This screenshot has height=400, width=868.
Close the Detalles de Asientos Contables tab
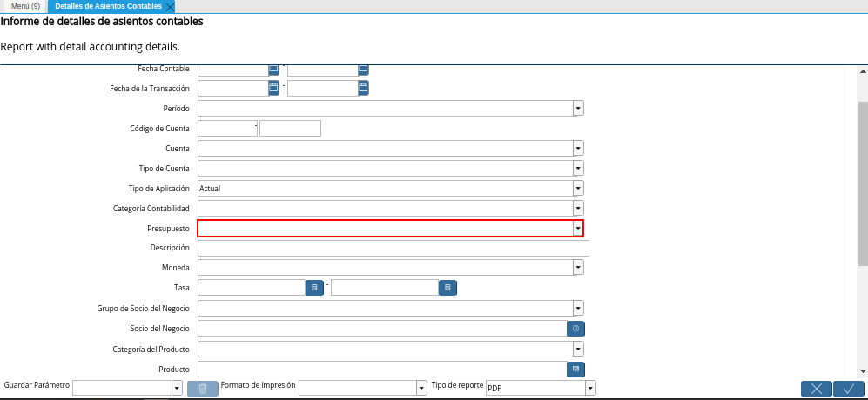pyautogui.click(x=170, y=7)
